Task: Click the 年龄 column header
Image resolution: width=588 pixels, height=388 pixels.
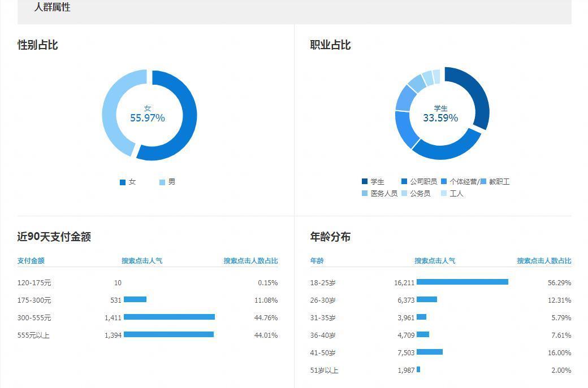Action: (317, 261)
